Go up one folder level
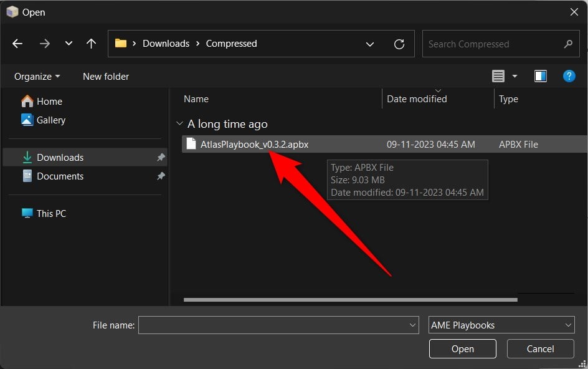 [x=91, y=44]
